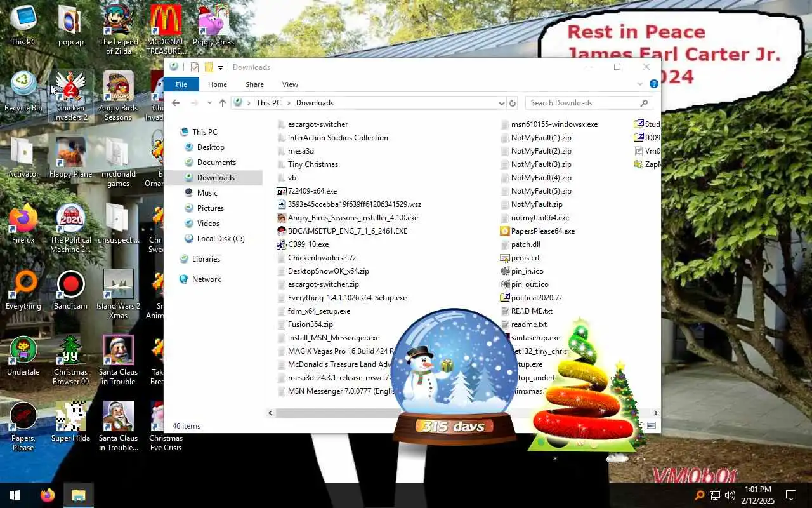Image resolution: width=812 pixels, height=508 pixels.
Task: Click chevron after This PC in breadcrumb
Action: coord(289,103)
